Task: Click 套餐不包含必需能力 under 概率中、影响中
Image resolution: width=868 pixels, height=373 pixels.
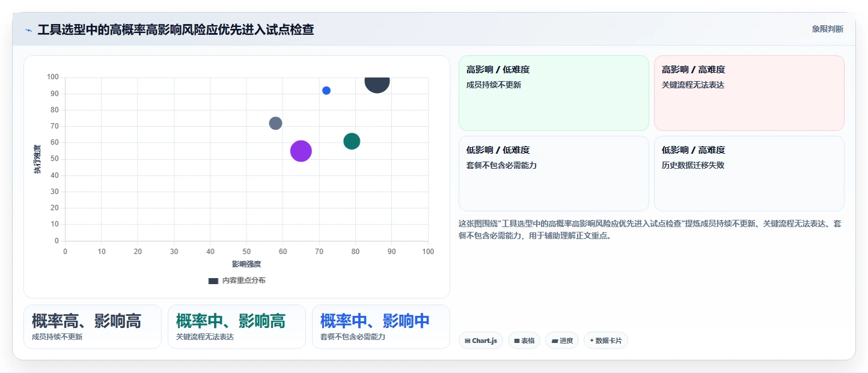Action: 353,337
